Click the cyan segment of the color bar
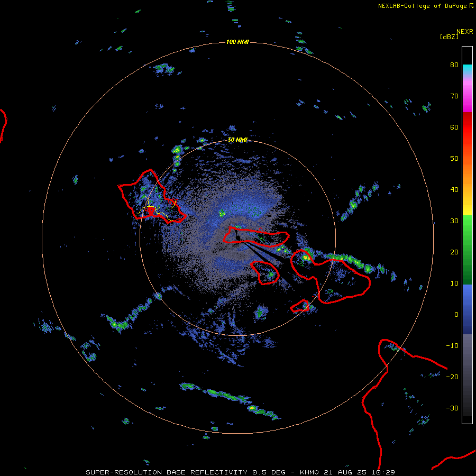 467,69
